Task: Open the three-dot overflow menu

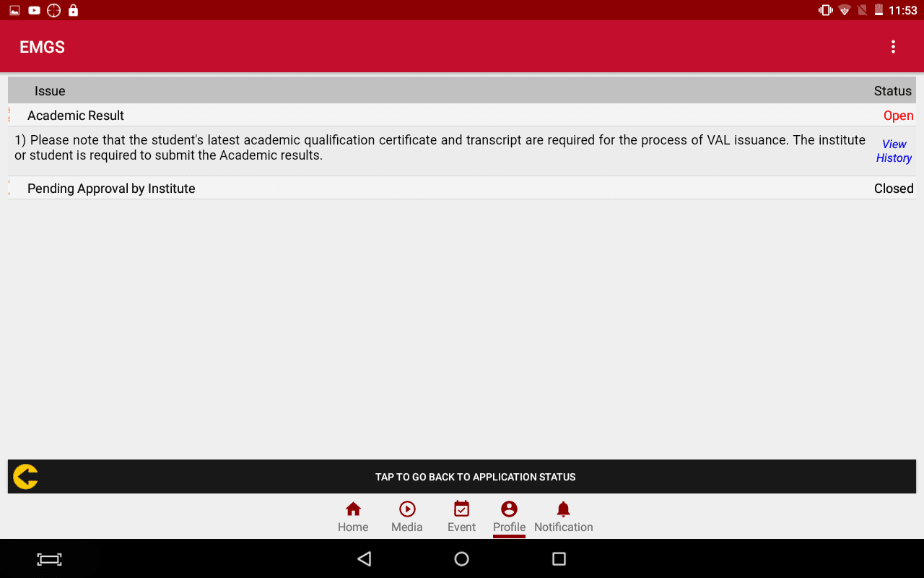Action: (893, 47)
